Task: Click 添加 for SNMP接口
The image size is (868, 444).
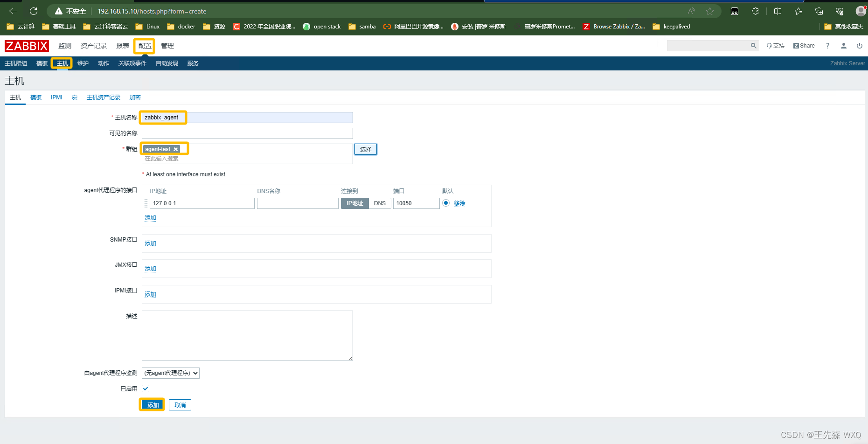Action: pyautogui.click(x=150, y=243)
